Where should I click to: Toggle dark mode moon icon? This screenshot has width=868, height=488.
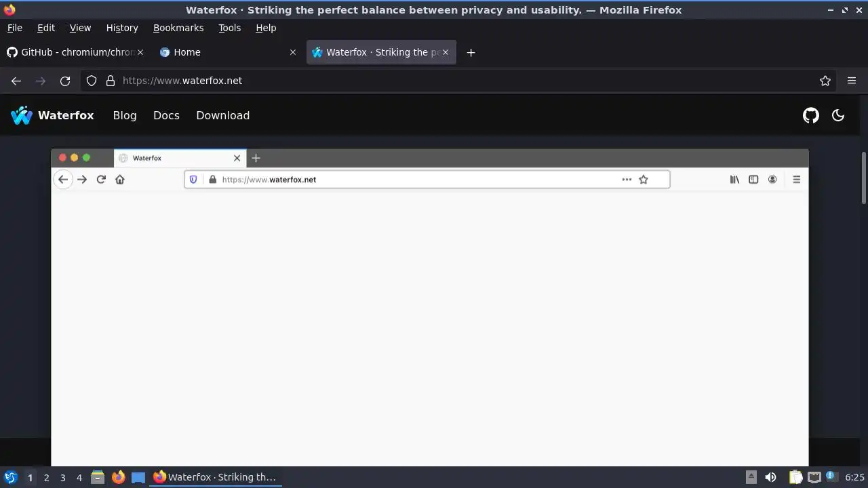pyautogui.click(x=838, y=115)
